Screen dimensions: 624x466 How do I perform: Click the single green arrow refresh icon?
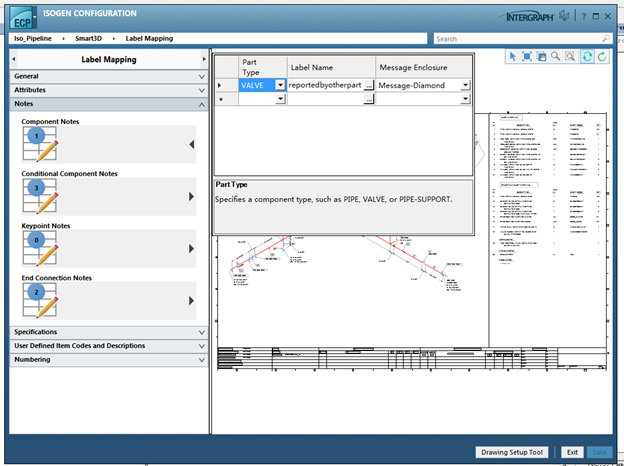[602, 57]
